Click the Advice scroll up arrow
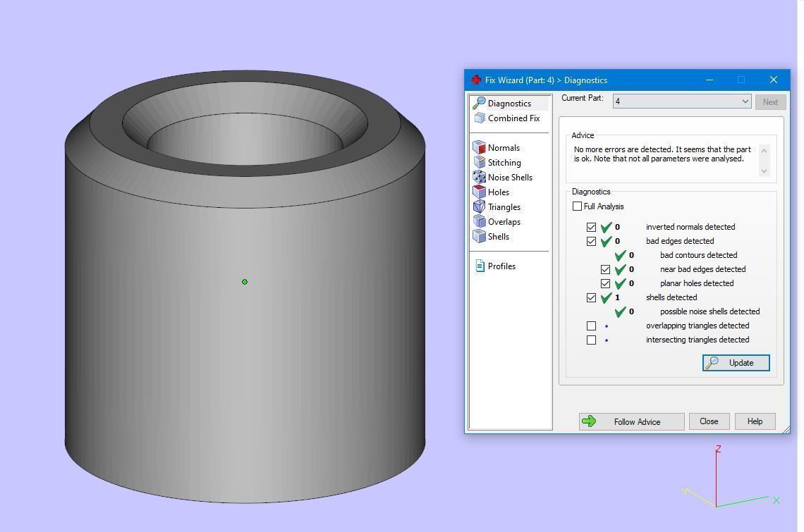The width and height of the screenshot is (804, 532). pyautogui.click(x=764, y=151)
